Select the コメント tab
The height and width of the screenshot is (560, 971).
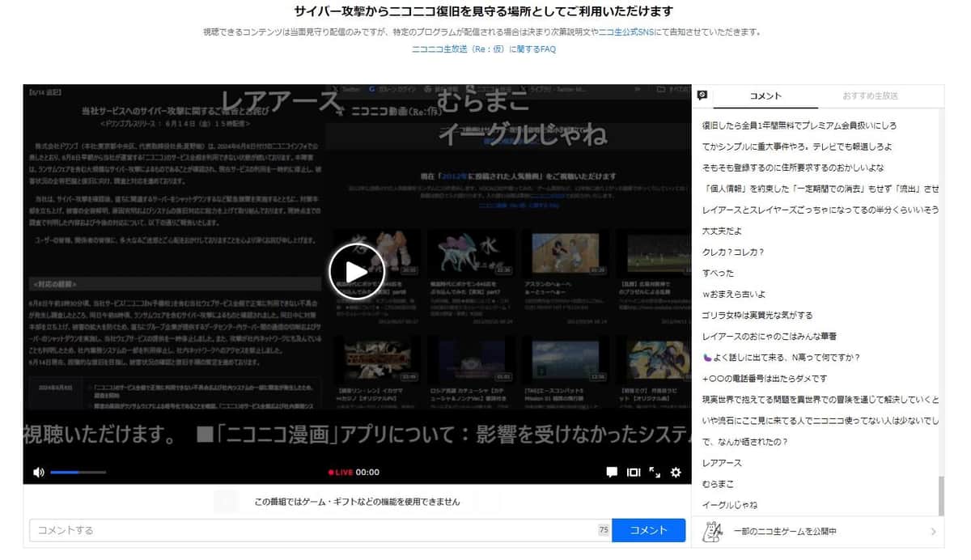(765, 95)
